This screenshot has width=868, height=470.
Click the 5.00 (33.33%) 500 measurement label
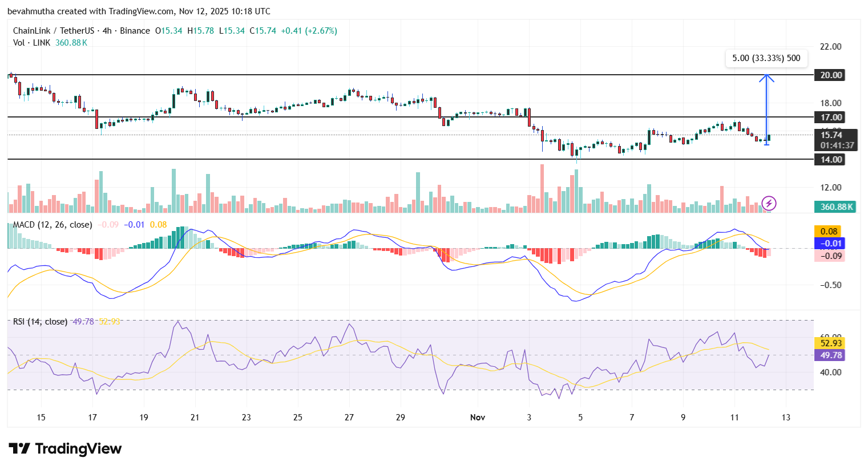(766, 58)
